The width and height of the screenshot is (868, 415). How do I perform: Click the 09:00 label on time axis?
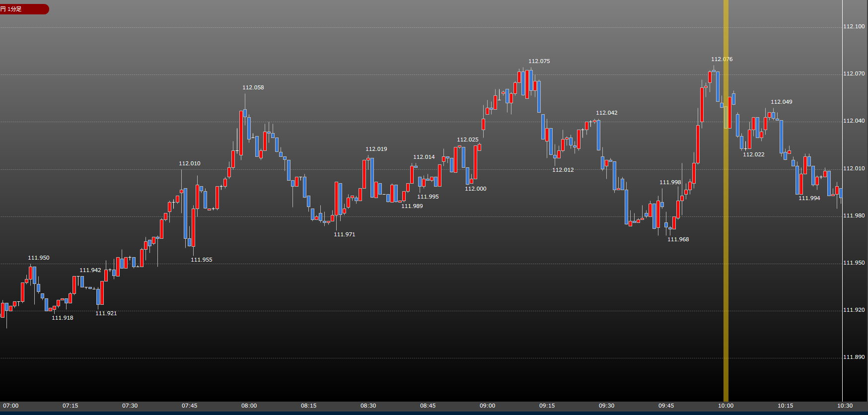488,406
